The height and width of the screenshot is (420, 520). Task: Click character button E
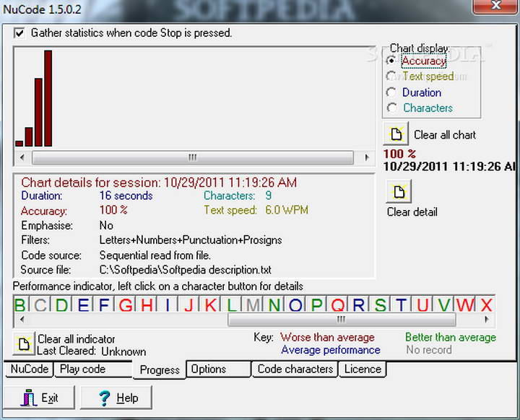click(x=83, y=304)
